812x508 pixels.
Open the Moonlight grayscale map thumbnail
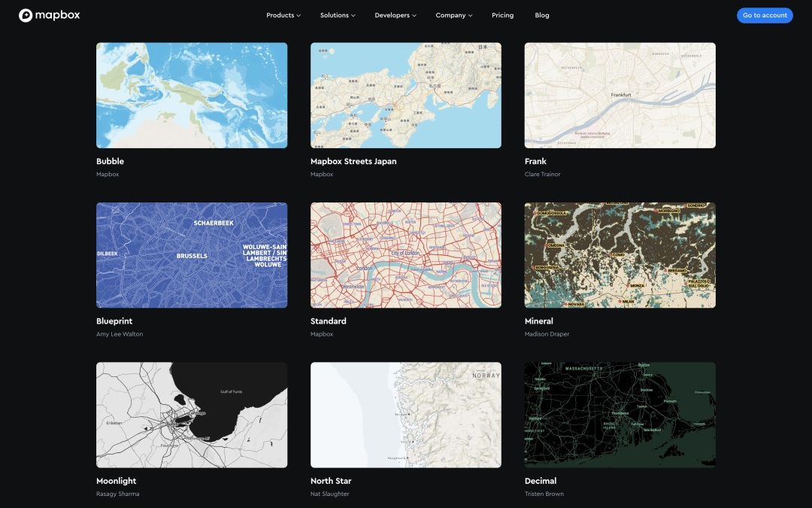click(192, 415)
